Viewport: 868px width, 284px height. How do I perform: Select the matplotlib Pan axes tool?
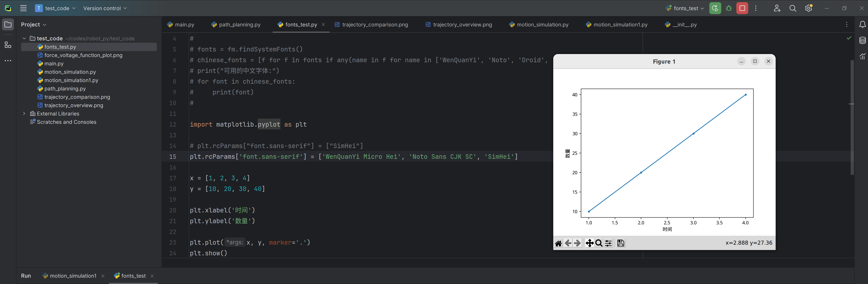coord(589,243)
